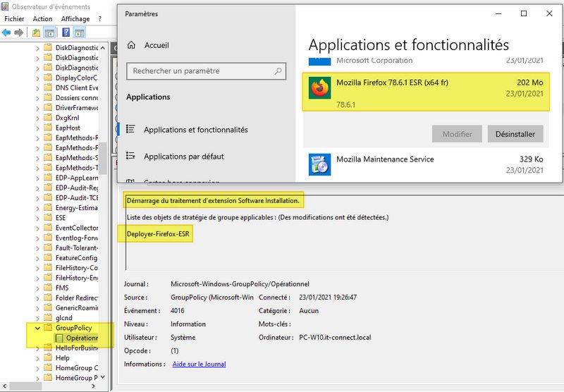The height and width of the screenshot is (392, 564).
Task: Click the Désinstaller button for Firefox
Action: (515, 134)
